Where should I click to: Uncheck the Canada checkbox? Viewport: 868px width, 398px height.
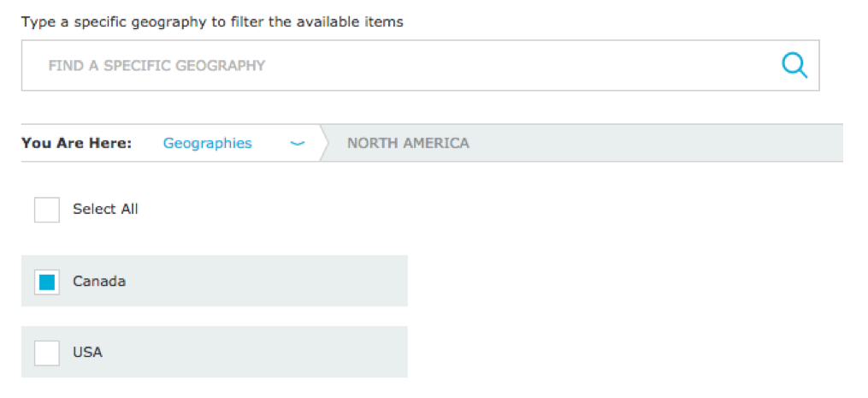tap(47, 282)
